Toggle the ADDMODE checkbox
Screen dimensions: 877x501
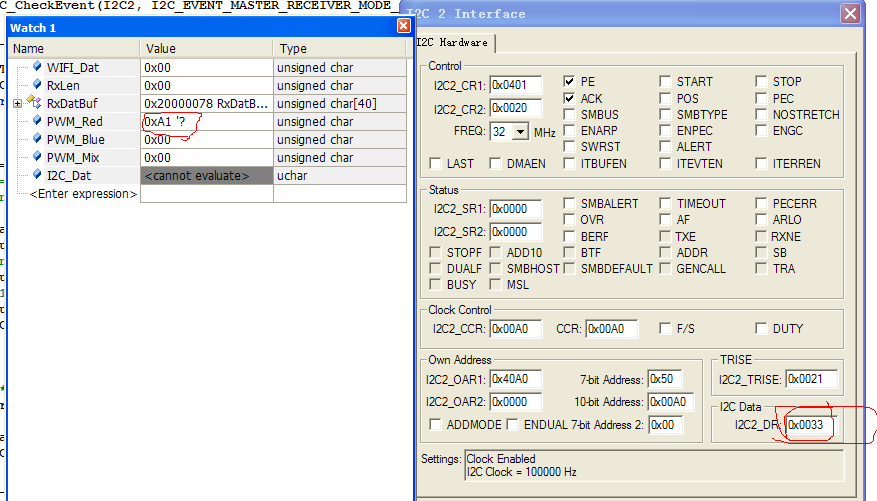[x=435, y=424]
